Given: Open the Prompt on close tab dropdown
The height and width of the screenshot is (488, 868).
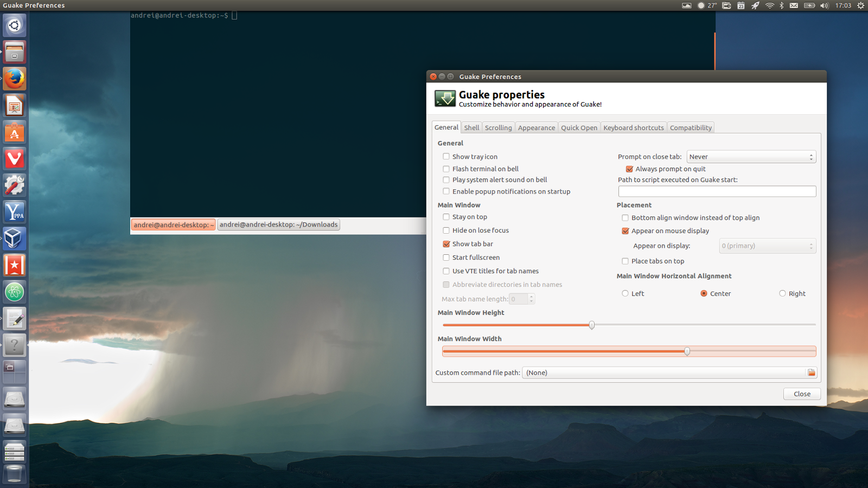Looking at the screenshot, I should [x=751, y=157].
